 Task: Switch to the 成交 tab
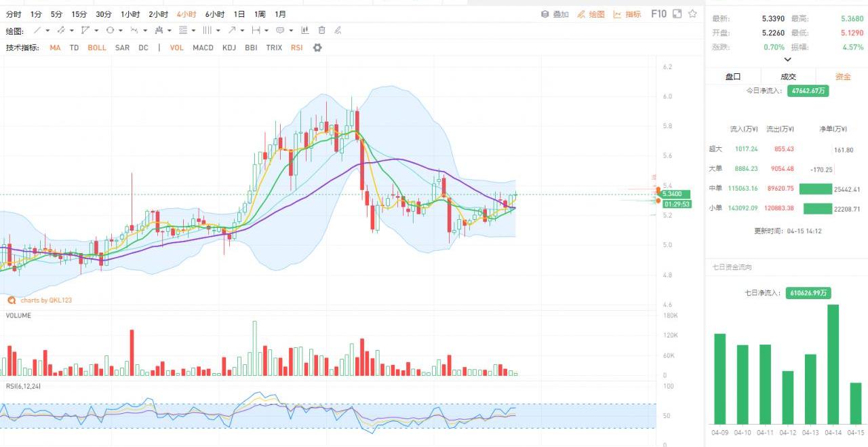click(788, 77)
